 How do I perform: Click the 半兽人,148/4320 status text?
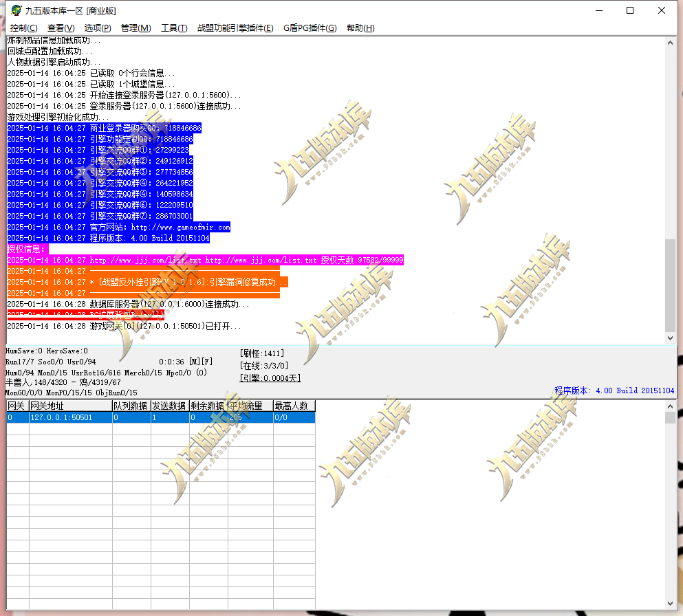coord(63,382)
